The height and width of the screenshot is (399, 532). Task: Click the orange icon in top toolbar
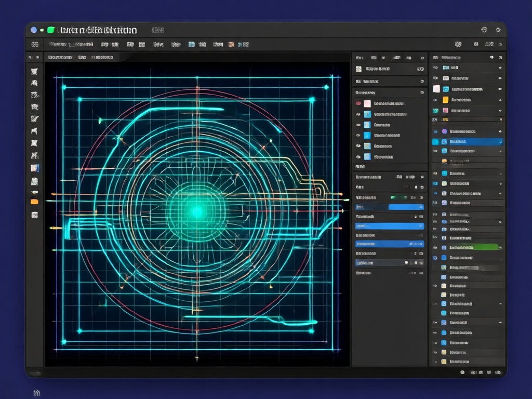[x=231, y=45]
